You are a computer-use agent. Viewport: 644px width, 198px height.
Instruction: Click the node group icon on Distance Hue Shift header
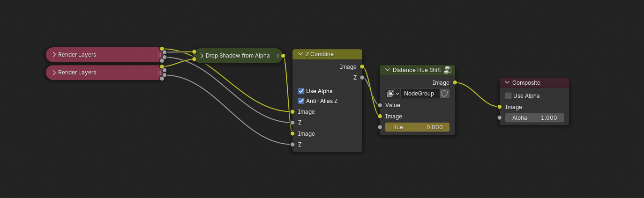[x=448, y=70]
